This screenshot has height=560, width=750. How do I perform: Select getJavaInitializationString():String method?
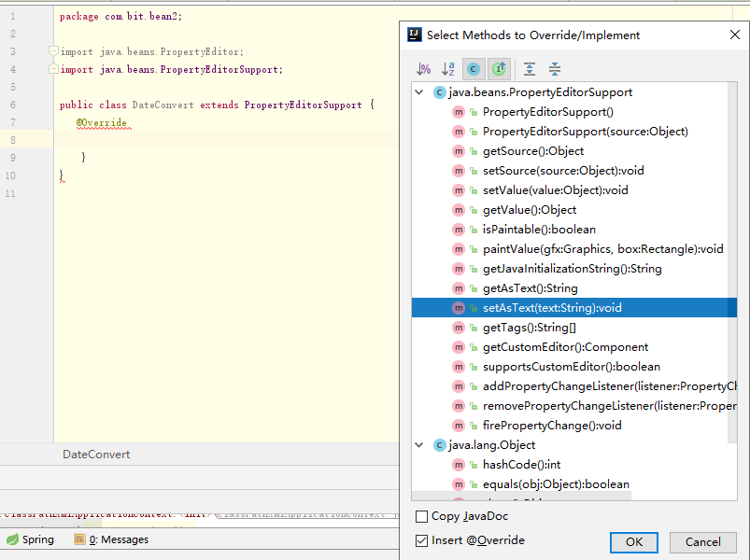point(572,269)
